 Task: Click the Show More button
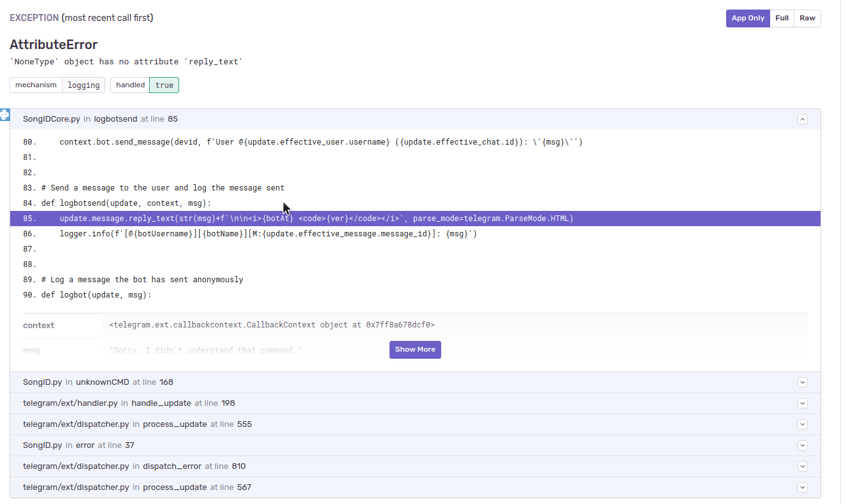tap(415, 350)
